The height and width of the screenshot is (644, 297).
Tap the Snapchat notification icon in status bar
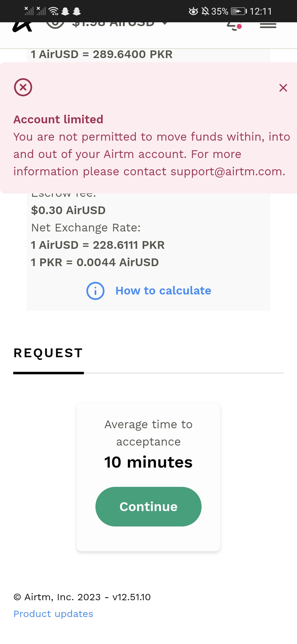coord(65,11)
